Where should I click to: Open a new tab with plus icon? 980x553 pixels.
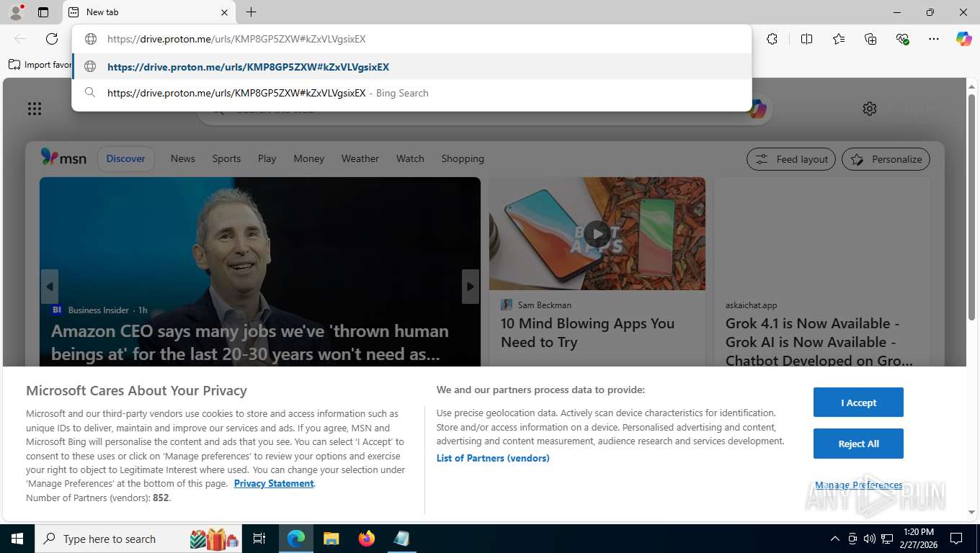(251, 12)
